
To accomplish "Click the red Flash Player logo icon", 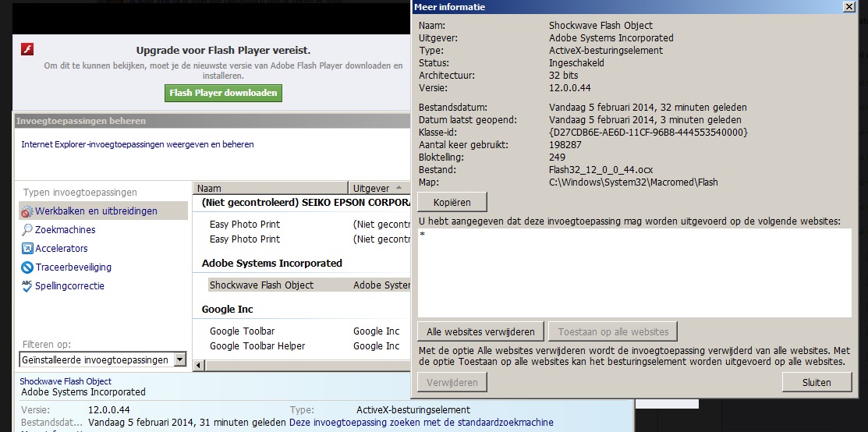I will coord(27,49).
